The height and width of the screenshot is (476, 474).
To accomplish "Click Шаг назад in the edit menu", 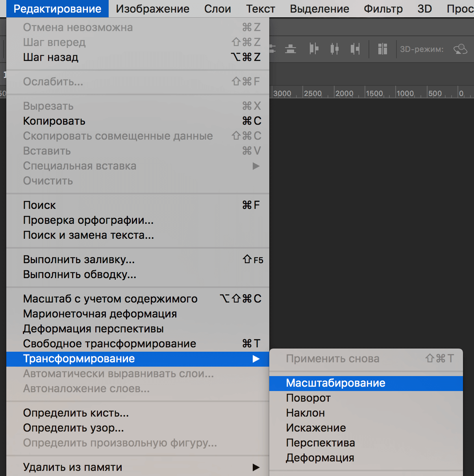I will [51, 57].
